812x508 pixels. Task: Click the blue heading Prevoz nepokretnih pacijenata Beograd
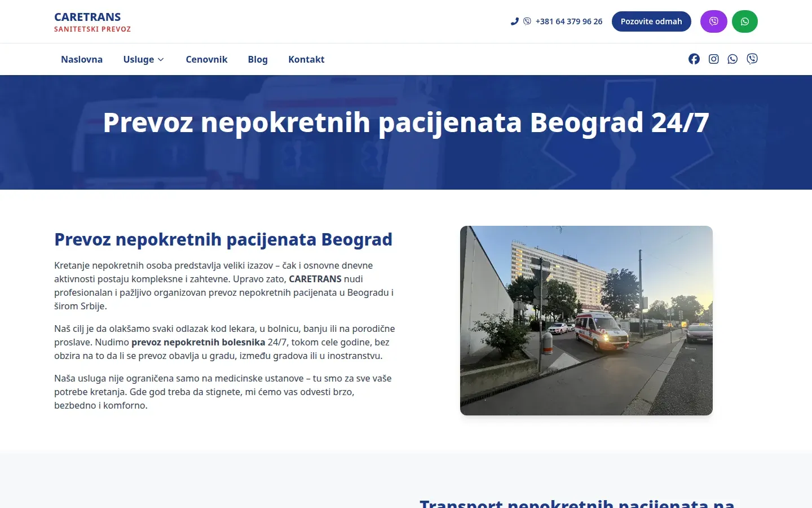[223, 239]
